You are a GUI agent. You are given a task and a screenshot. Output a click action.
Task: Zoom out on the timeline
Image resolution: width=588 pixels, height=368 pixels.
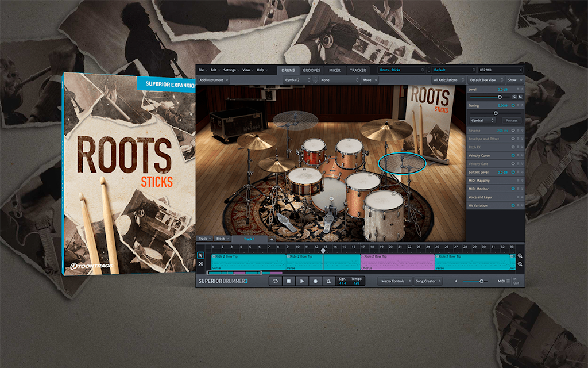(x=520, y=264)
